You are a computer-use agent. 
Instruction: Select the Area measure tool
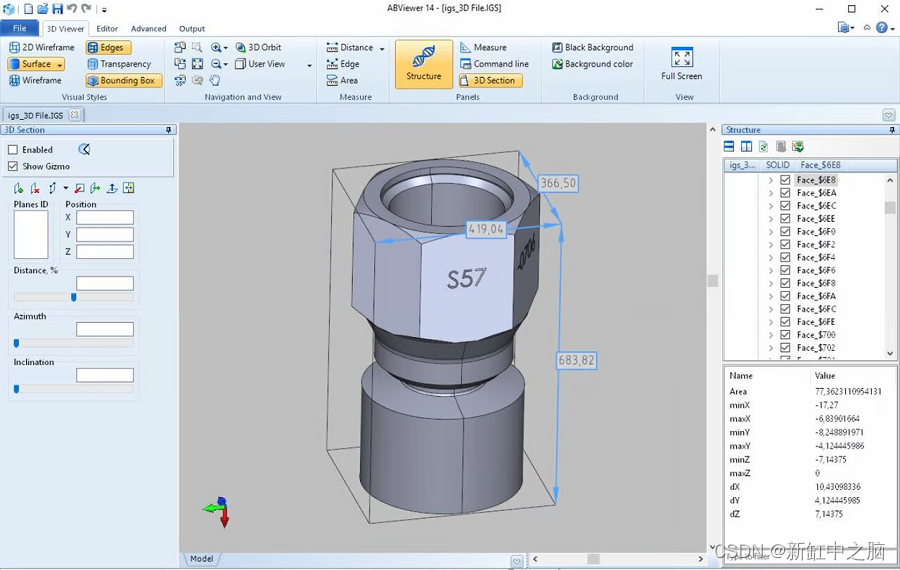tap(342, 80)
